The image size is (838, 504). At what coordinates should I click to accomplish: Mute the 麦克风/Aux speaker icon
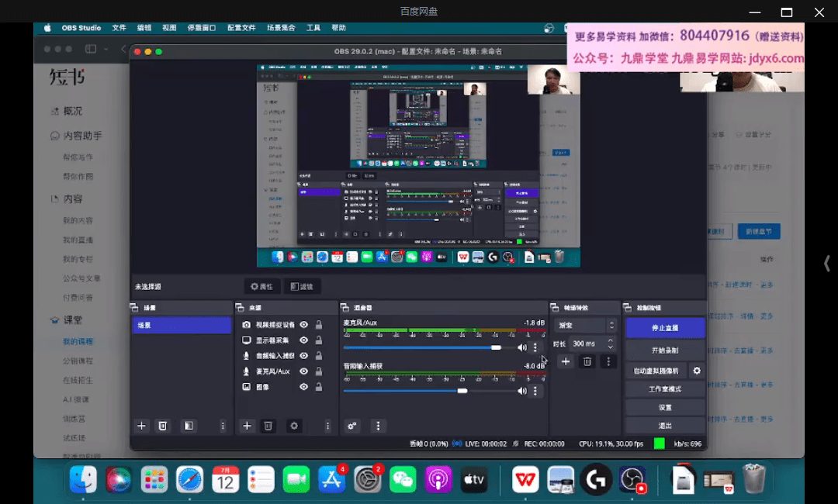pos(522,347)
